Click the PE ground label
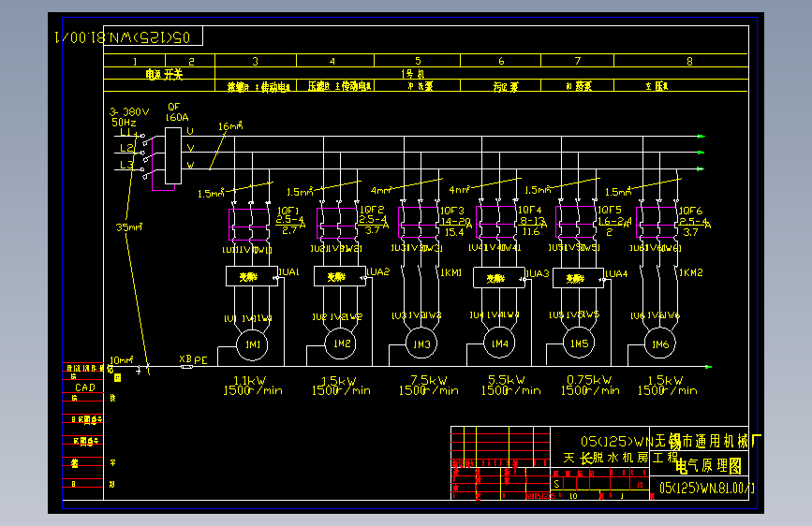This screenshot has height=526, width=812. [x=201, y=360]
